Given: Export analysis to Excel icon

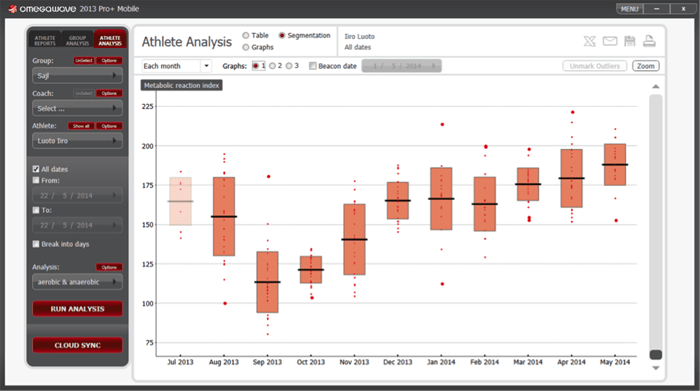Looking at the screenshot, I should (x=589, y=41).
